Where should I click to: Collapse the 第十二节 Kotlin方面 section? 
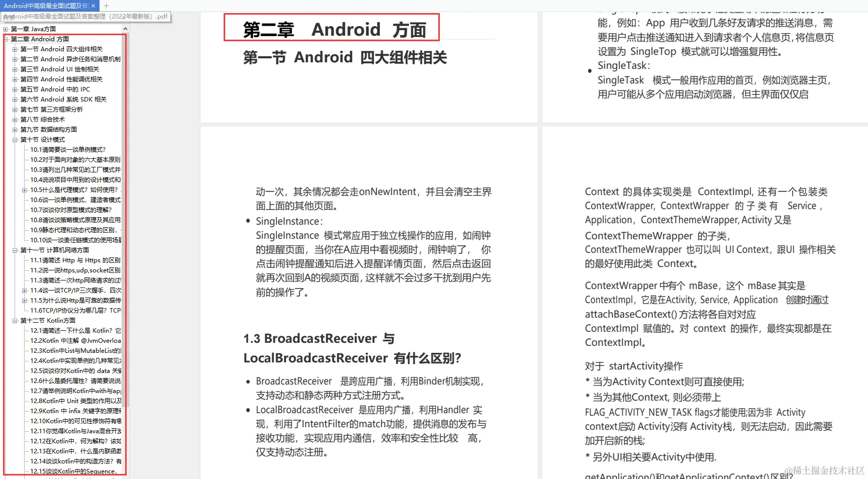click(x=15, y=320)
